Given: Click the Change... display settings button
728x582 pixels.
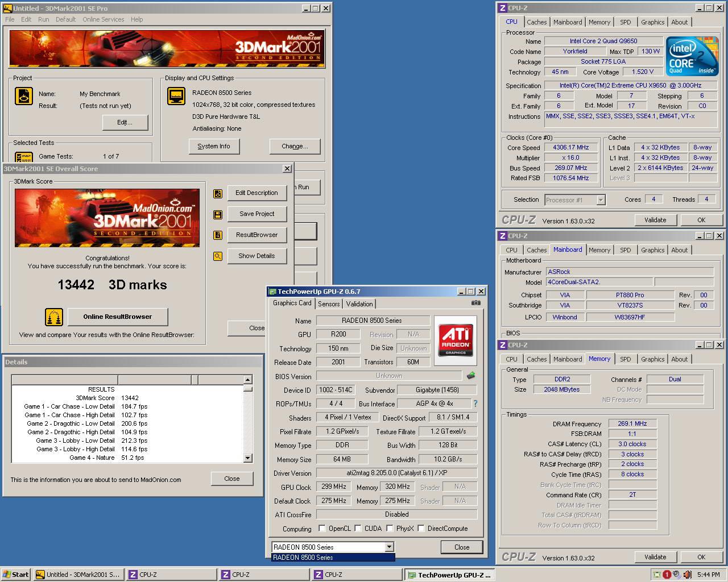Looking at the screenshot, I should click(295, 147).
